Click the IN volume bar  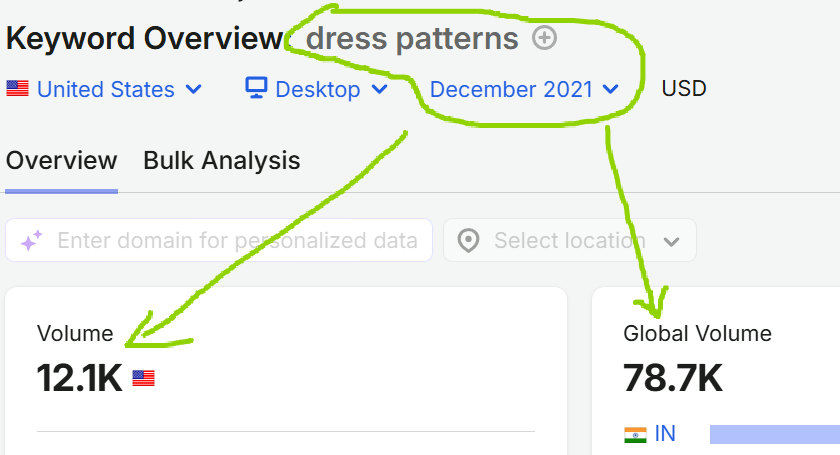[x=775, y=434]
